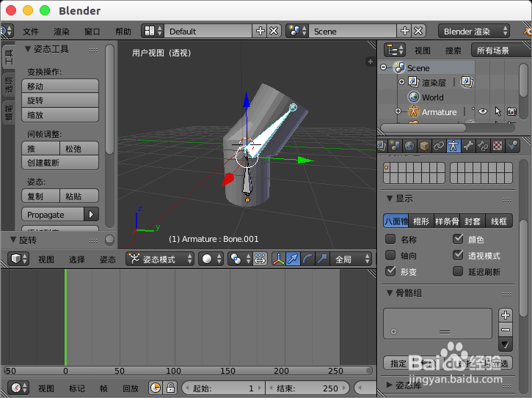Click the 旋转 transform button
This screenshot has width=532, height=398.
[60, 100]
